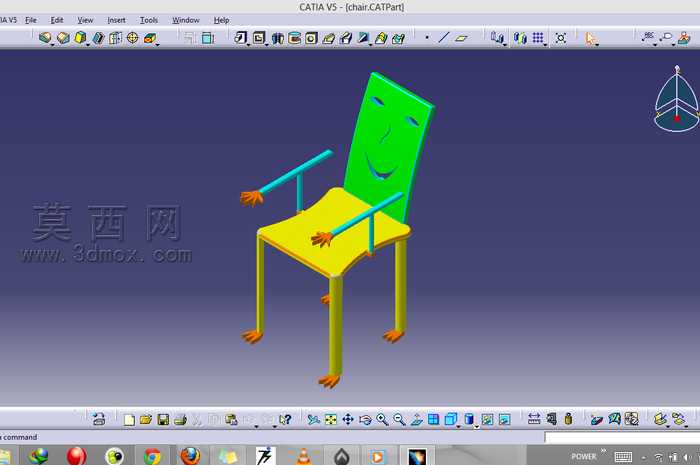Select the Edge Fillet tool
Screen dimensions: 700x465
click(x=240, y=37)
